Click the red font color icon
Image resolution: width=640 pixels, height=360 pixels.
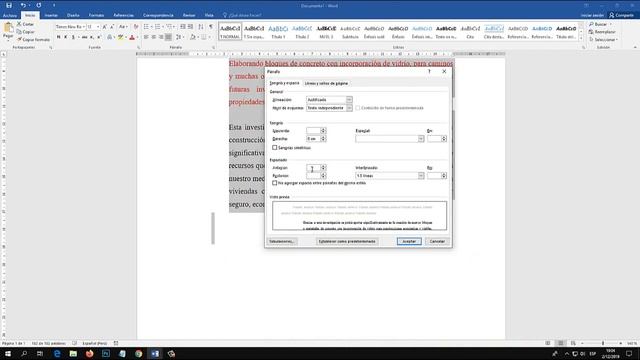pos(132,37)
